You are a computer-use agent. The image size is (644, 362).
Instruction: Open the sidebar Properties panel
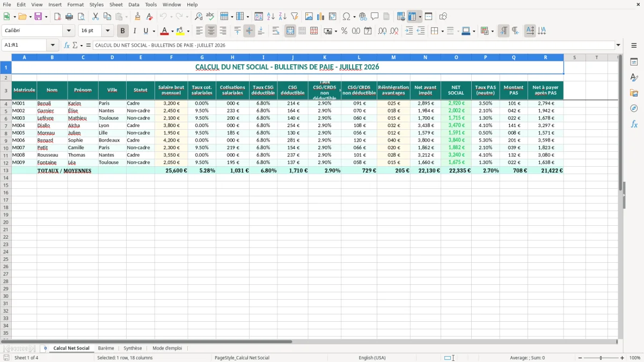634,62
